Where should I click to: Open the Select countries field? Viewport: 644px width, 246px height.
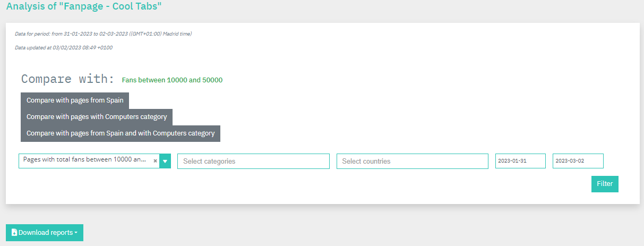(x=413, y=161)
